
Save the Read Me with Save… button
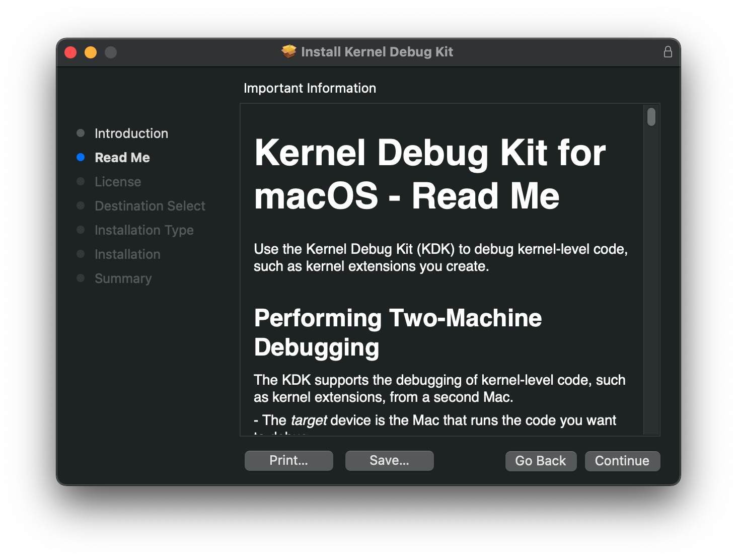(389, 460)
